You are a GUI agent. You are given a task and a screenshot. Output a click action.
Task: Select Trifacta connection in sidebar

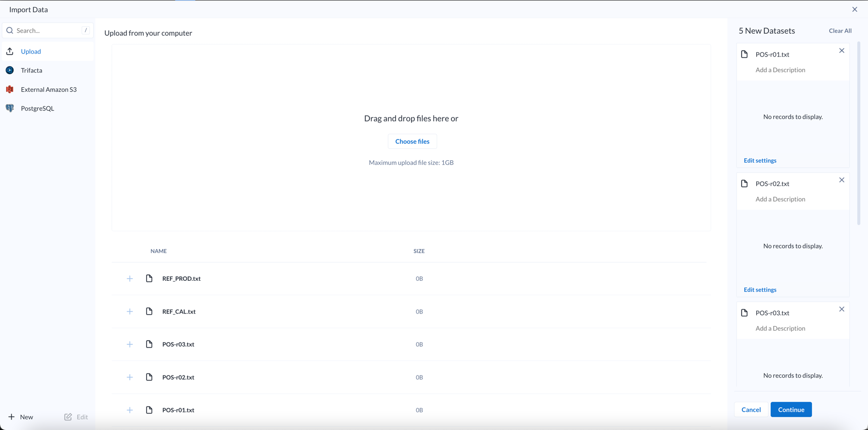tap(47, 71)
